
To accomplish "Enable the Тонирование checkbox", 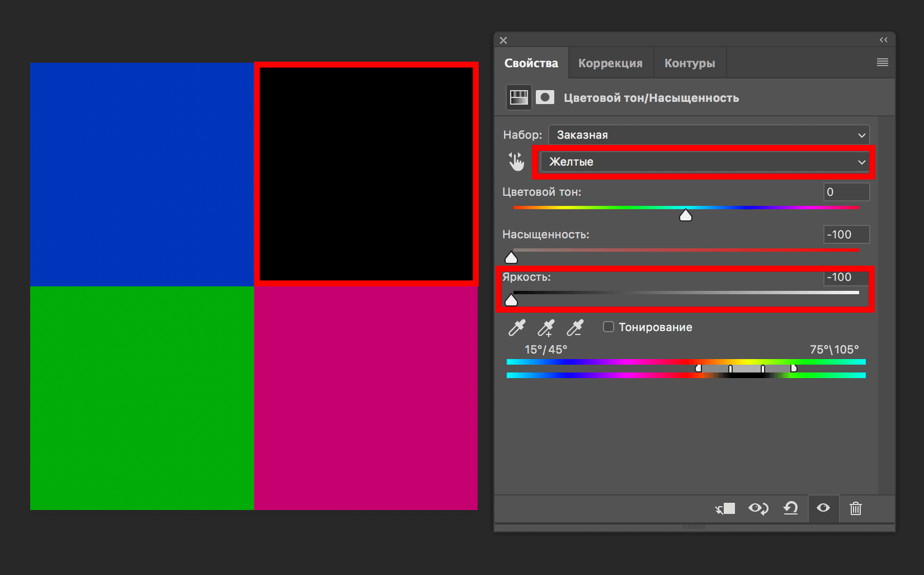I will click(x=608, y=327).
